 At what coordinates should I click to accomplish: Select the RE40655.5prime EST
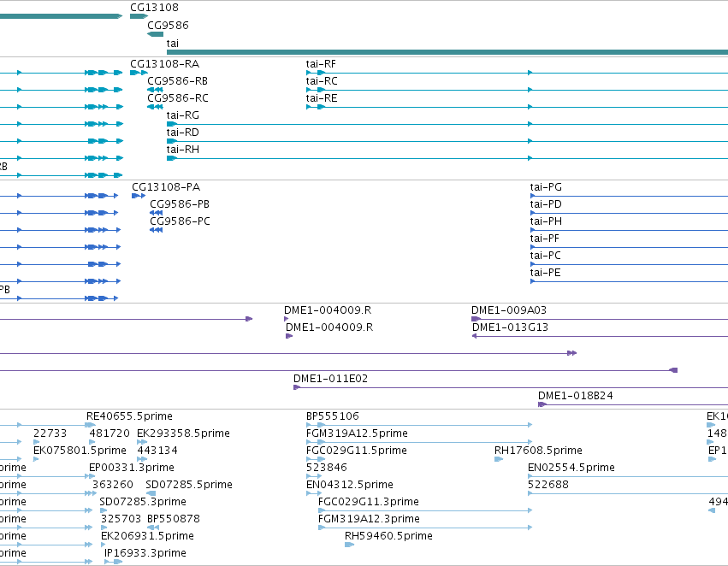coord(129,416)
